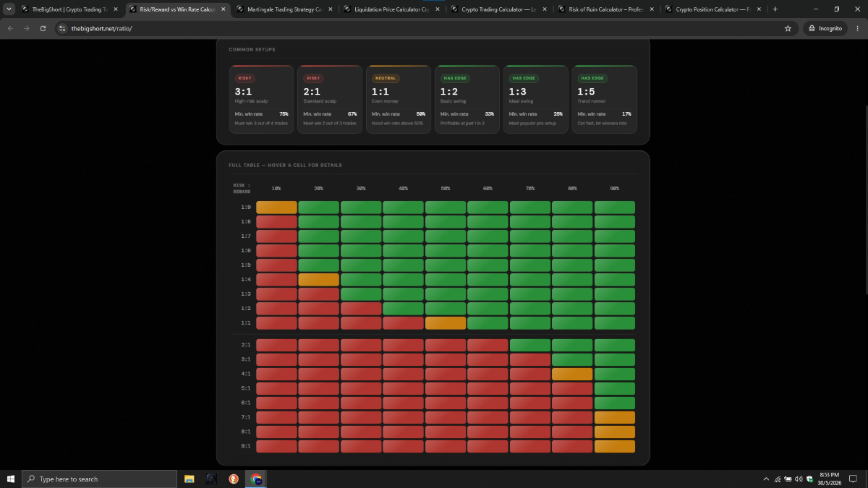Screen dimensions: 868x488
Task: Click the orange cell at 1:9, 10%
Action: click(276, 207)
